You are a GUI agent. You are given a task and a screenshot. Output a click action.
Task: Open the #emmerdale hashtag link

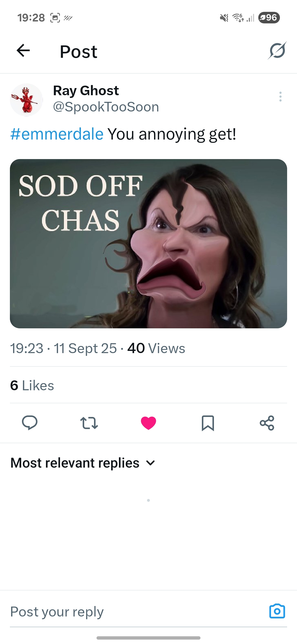point(57,134)
